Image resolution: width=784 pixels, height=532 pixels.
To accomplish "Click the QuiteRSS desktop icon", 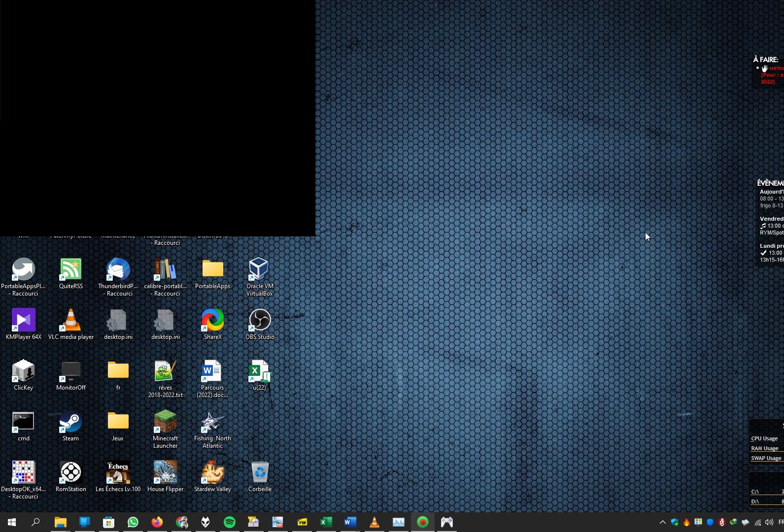I will [70, 270].
